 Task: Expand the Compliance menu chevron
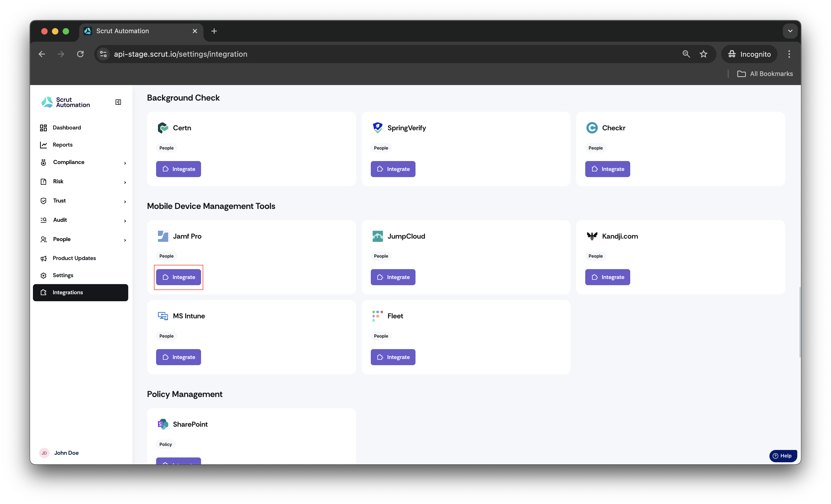[x=125, y=163]
